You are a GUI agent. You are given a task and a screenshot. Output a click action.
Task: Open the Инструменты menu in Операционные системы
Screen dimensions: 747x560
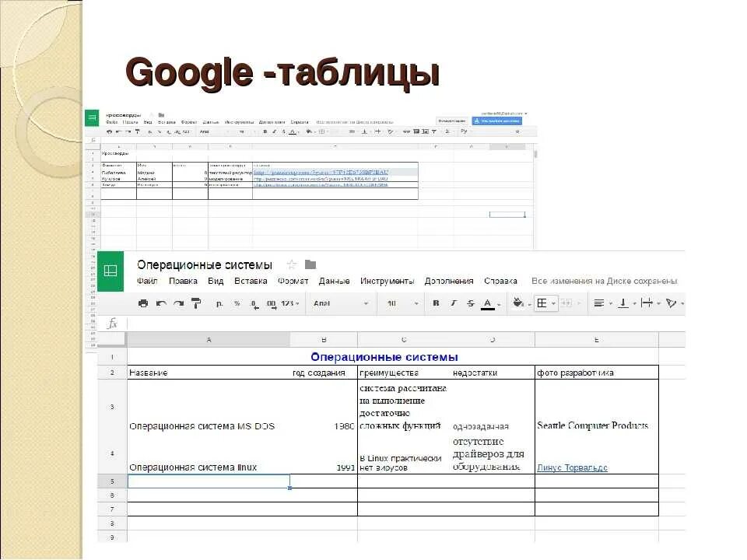coord(387,281)
